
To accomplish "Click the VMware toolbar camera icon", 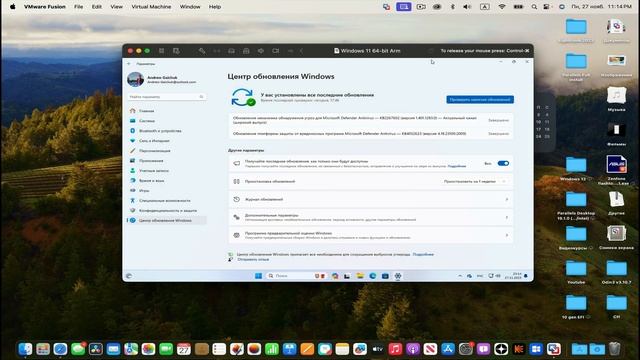I will [x=276, y=51].
